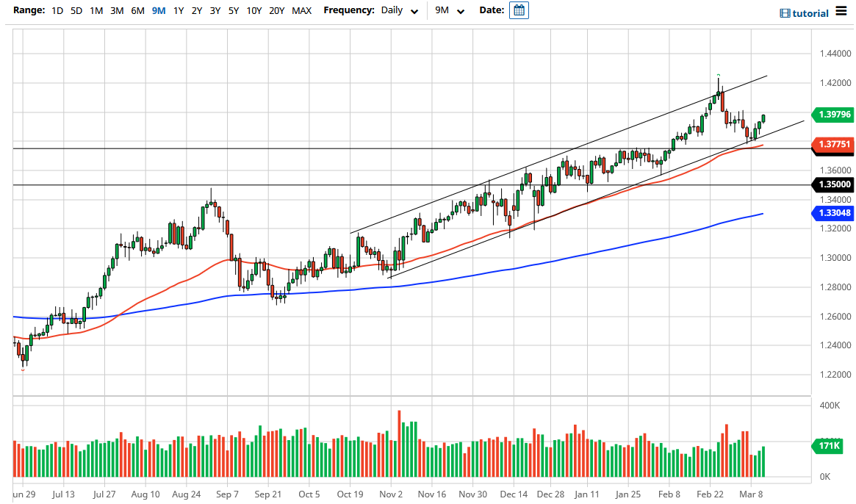
Task: Select the 3M range button
Action: (x=116, y=11)
